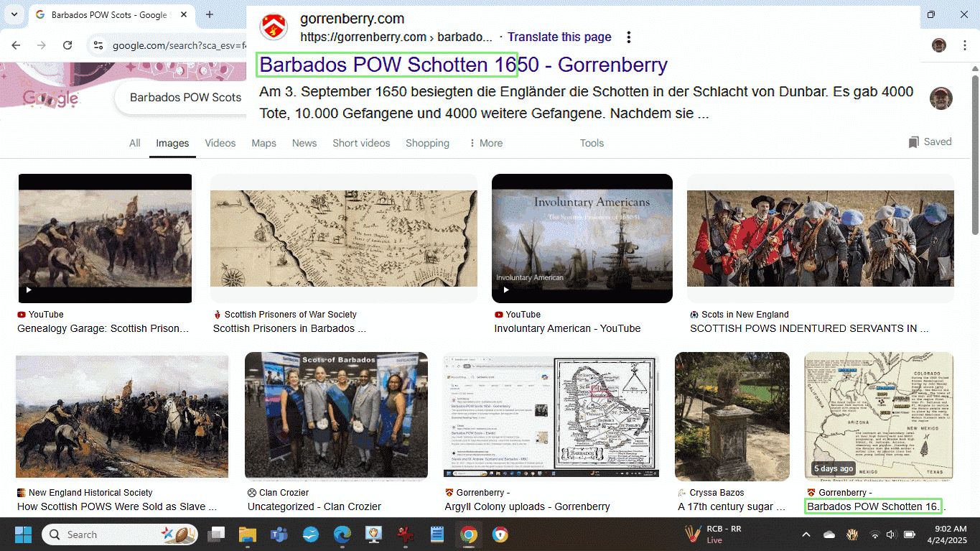Switch to the Videos tab
Image resolution: width=980 pixels, height=551 pixels.
pyautogui.click(x=220, y=143)
